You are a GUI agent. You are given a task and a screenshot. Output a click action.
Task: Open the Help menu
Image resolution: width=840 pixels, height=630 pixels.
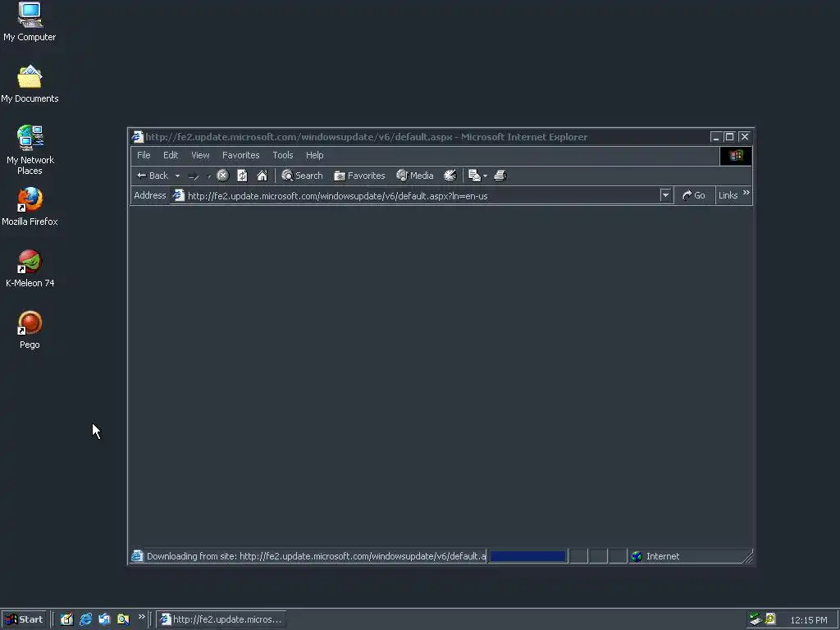click(314, 155)
